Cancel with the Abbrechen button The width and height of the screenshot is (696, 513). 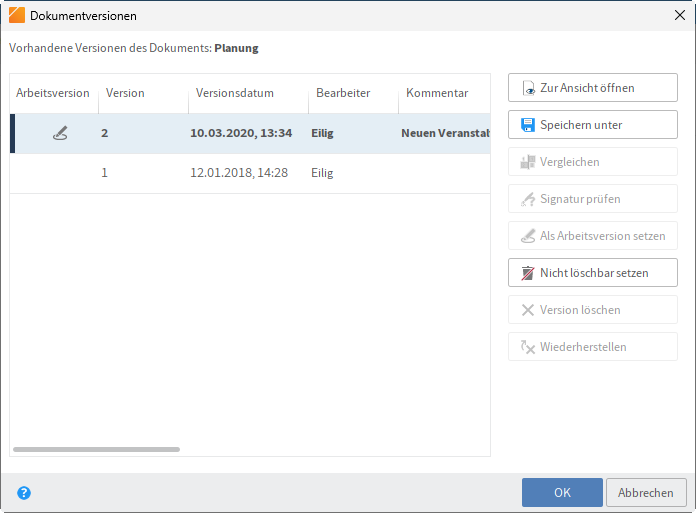point(646,493)
